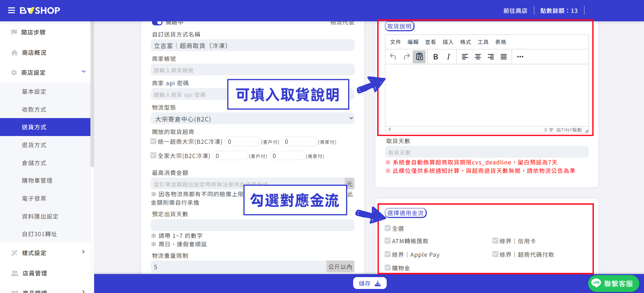Click the flag icon next to 開店步驟
Screen dimensions: 644x293
tap(14, 32)
